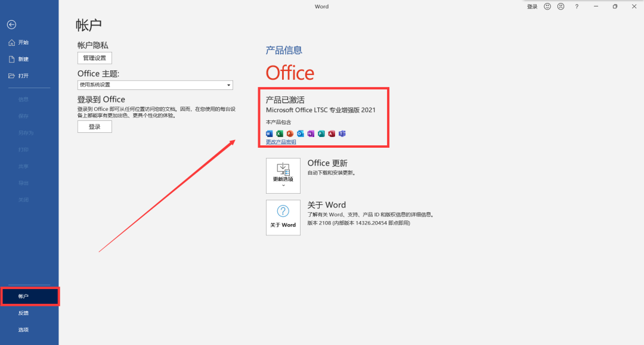Click the 产品信息 heading

point(284,50)
